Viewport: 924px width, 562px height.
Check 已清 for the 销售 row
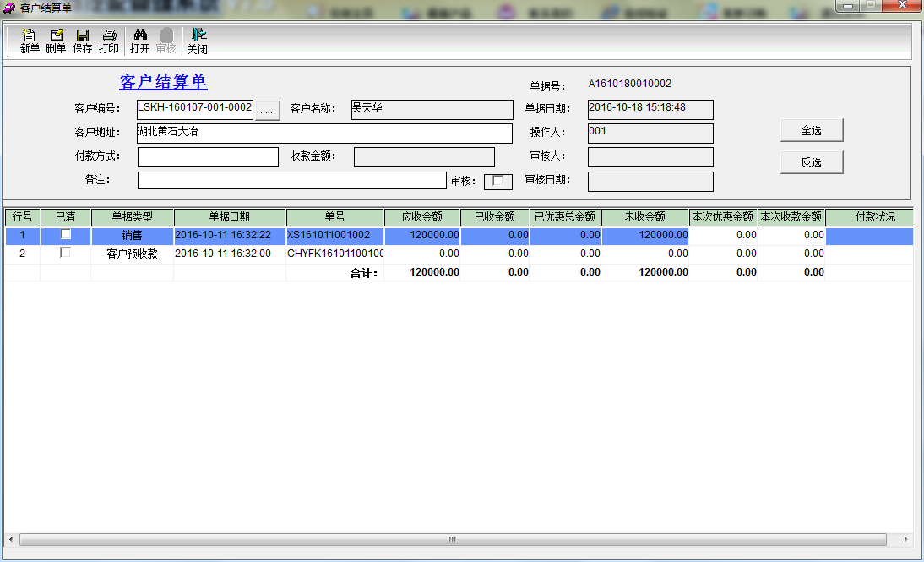(x=65, y=235)
